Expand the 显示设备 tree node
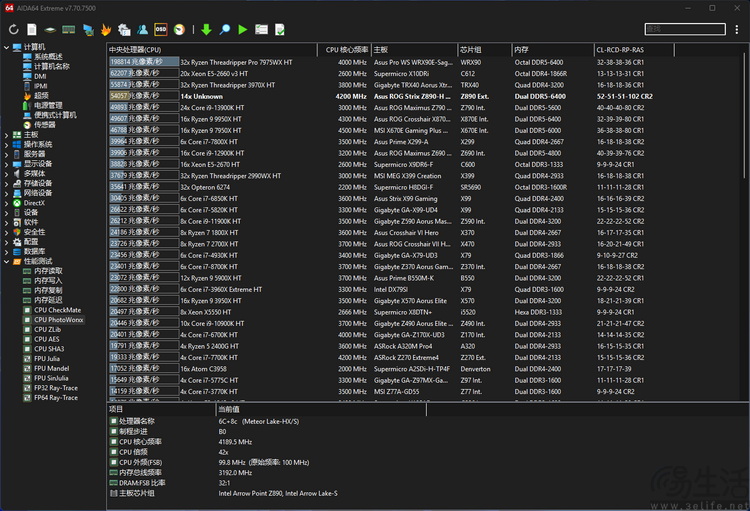Viewport: 750px width, 511px height. point(6,164)
